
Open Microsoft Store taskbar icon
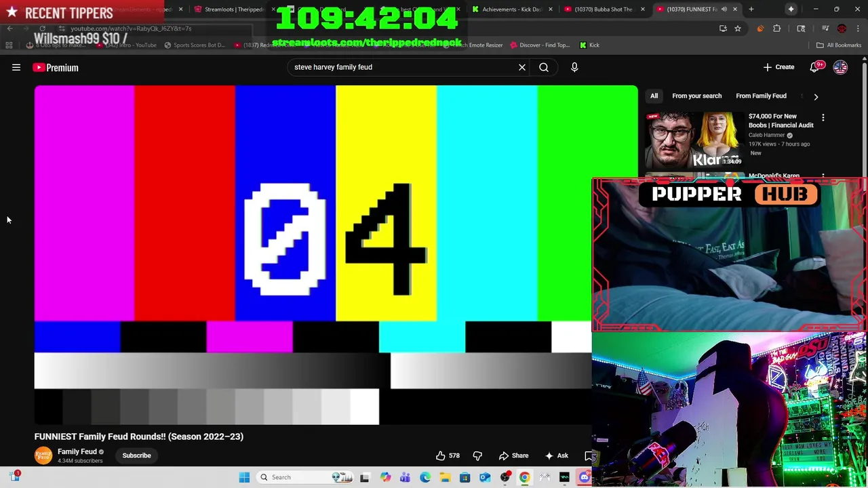465,477
